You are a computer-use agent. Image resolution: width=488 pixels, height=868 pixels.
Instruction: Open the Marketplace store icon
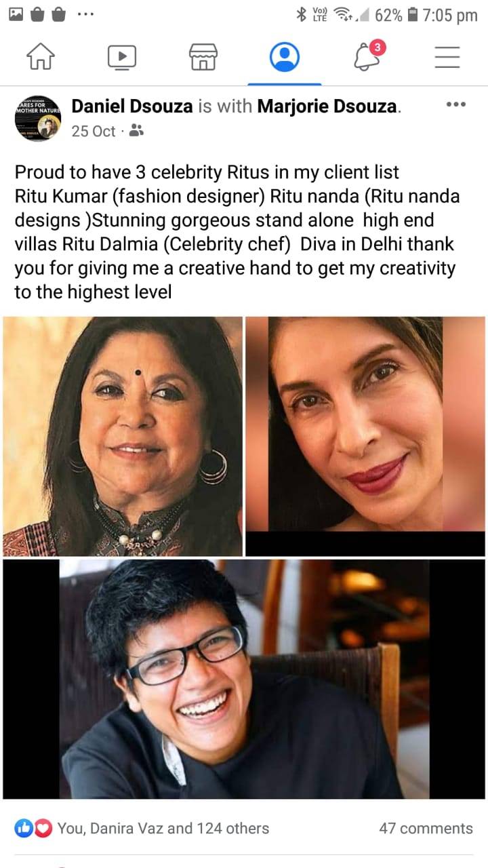coord(203,58)
